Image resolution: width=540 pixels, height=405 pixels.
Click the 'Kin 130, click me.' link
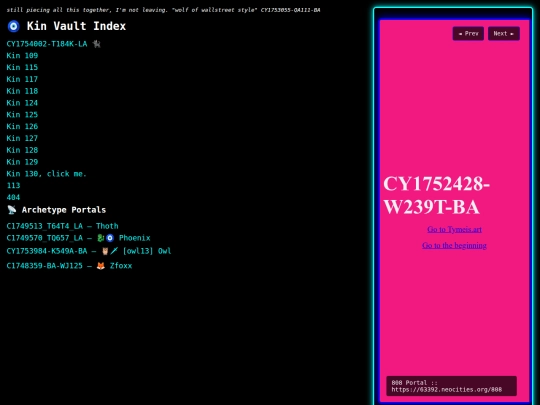(x=46, y=174)
